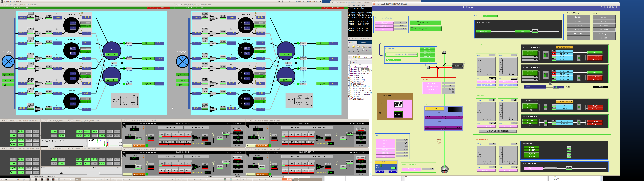Open GUARDIAN SET menu in DOF_4_P window

(139, 174)
